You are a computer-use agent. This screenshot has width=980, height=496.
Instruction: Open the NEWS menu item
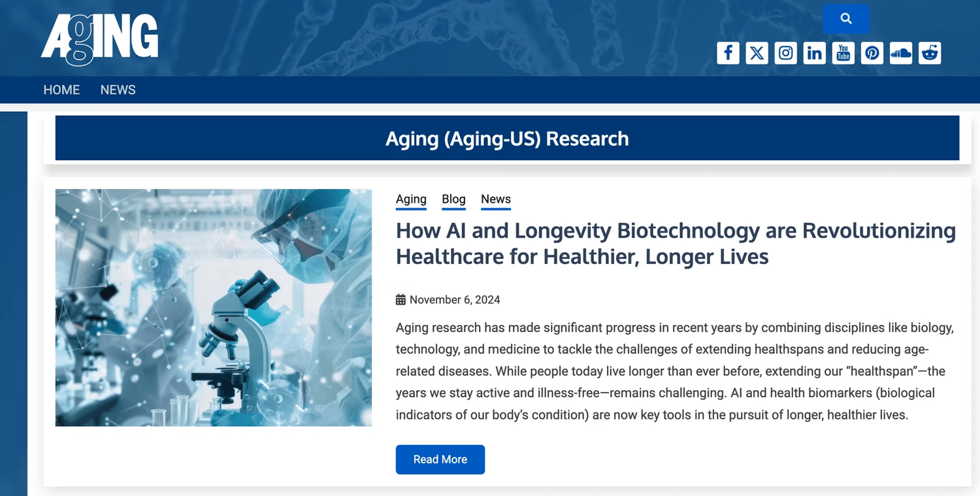pos(118,90)
